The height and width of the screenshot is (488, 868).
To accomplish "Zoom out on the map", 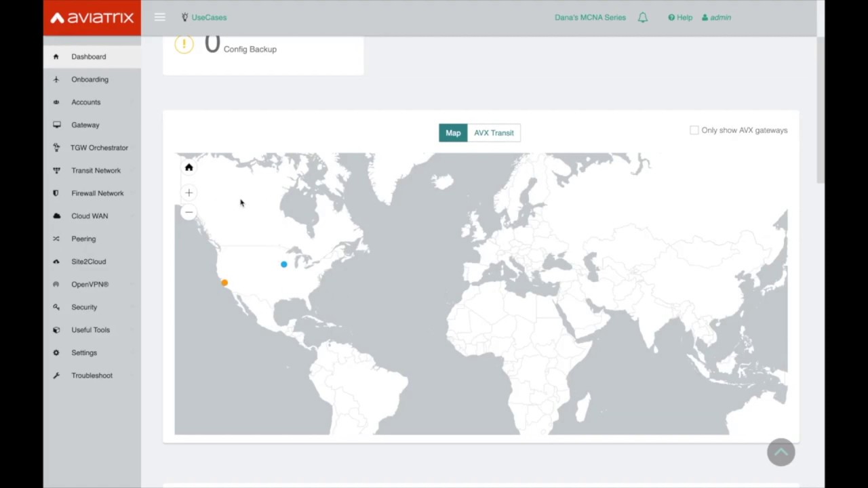I will 189,212.
